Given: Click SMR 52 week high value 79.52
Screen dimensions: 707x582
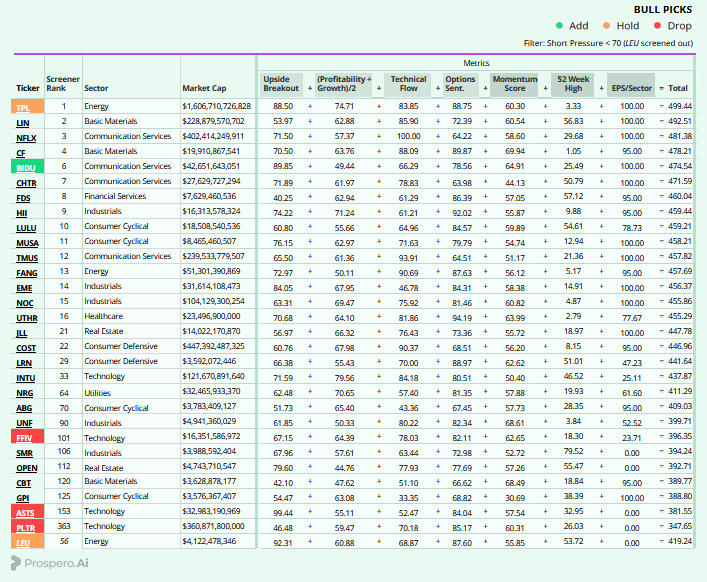Looking at the screenshot, I should [573, 451].
